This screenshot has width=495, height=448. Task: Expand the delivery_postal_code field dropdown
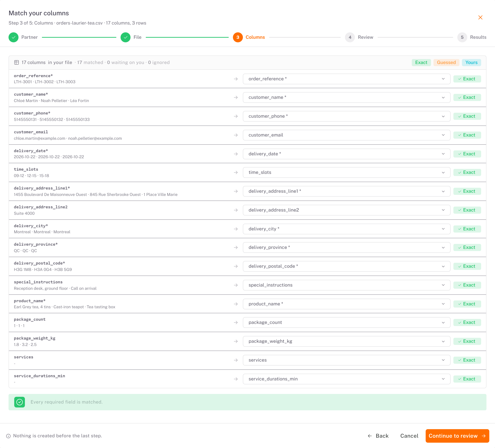pos(347,266)
